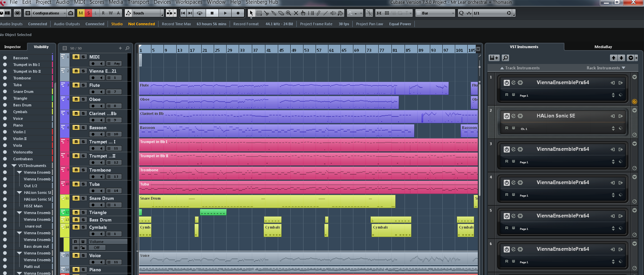Open the Touch automation mode dropdown
Image resolution: width=644 pixels, height=275 pixels.
[162, 13]
